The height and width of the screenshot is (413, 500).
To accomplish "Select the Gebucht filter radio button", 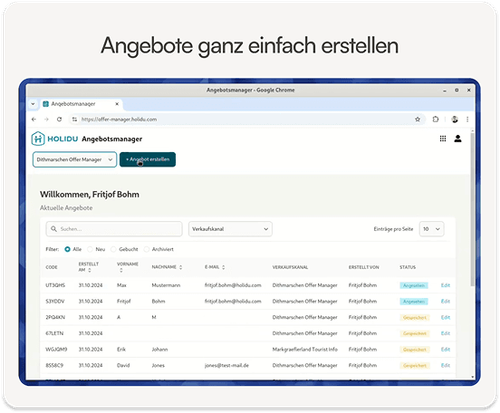I will pyautogui.click(x=113, y=249).
